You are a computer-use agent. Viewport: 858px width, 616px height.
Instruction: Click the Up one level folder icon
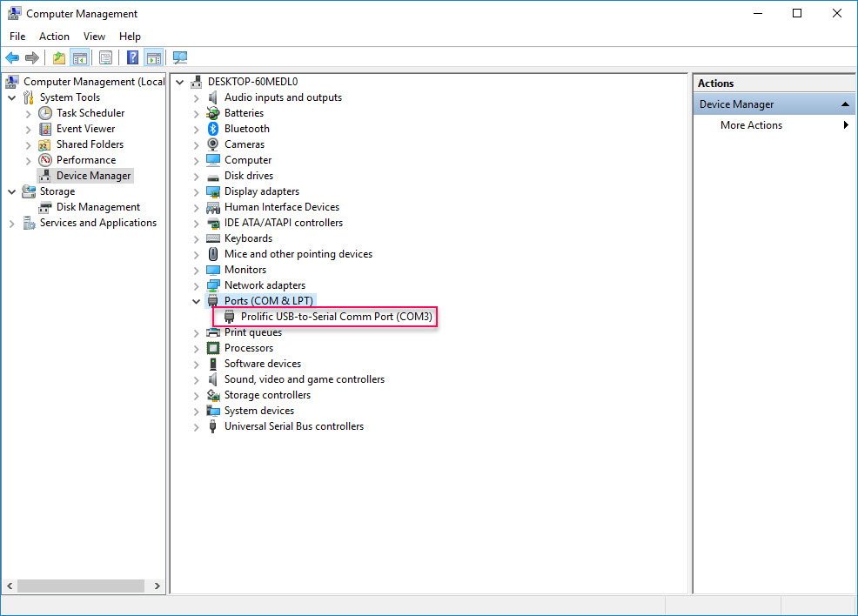[x=58, y=57]
